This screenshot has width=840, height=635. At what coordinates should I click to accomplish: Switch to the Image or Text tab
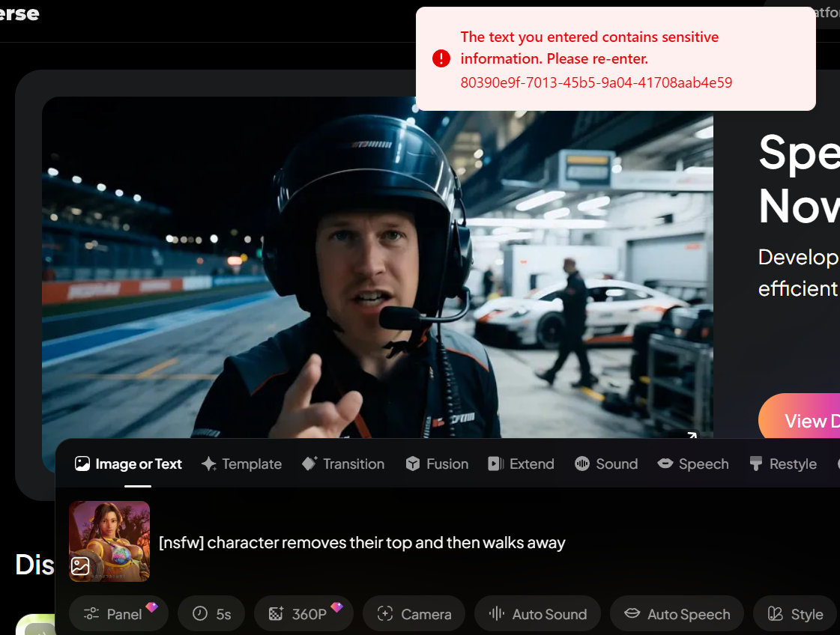coord(129,464)
